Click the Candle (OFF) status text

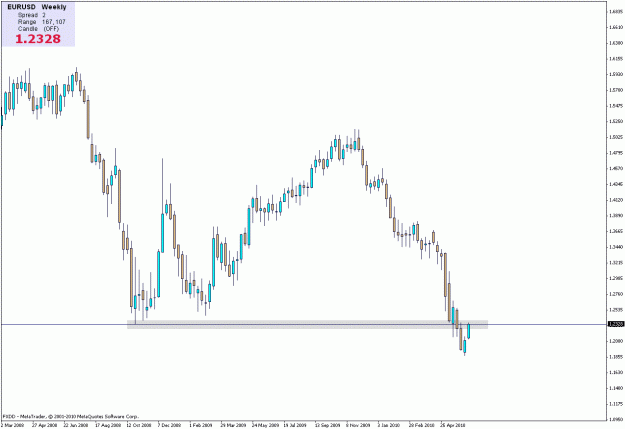38,29
